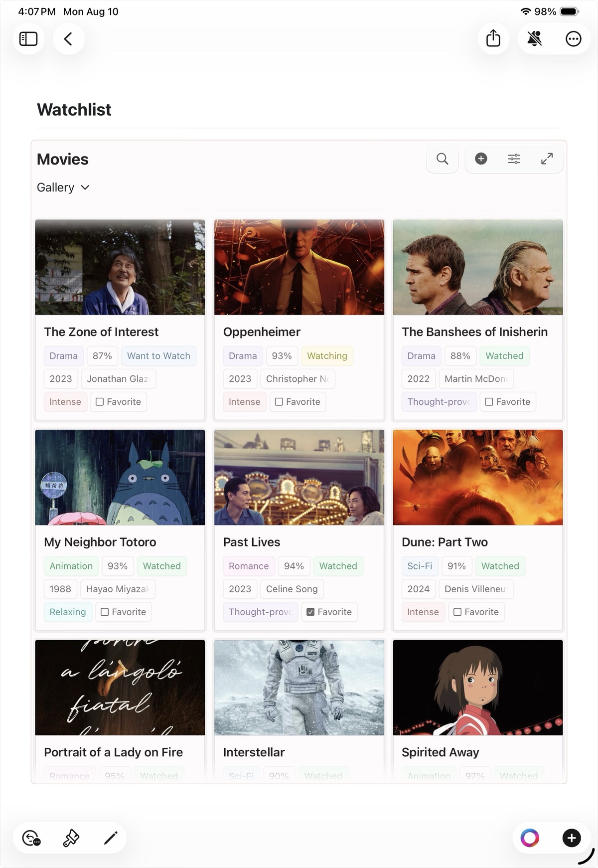
Task: Go back with the chevron arrow
Action: tap(68, 39)
